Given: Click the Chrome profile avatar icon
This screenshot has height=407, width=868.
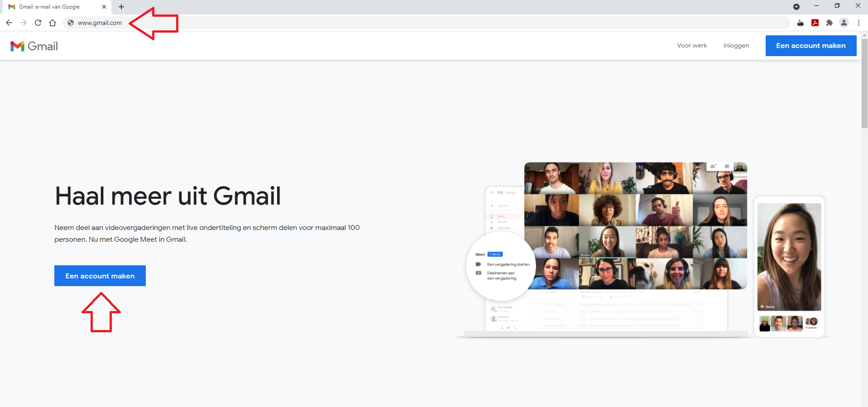Looking at the screenshot, I should click(x=844, y=23).
